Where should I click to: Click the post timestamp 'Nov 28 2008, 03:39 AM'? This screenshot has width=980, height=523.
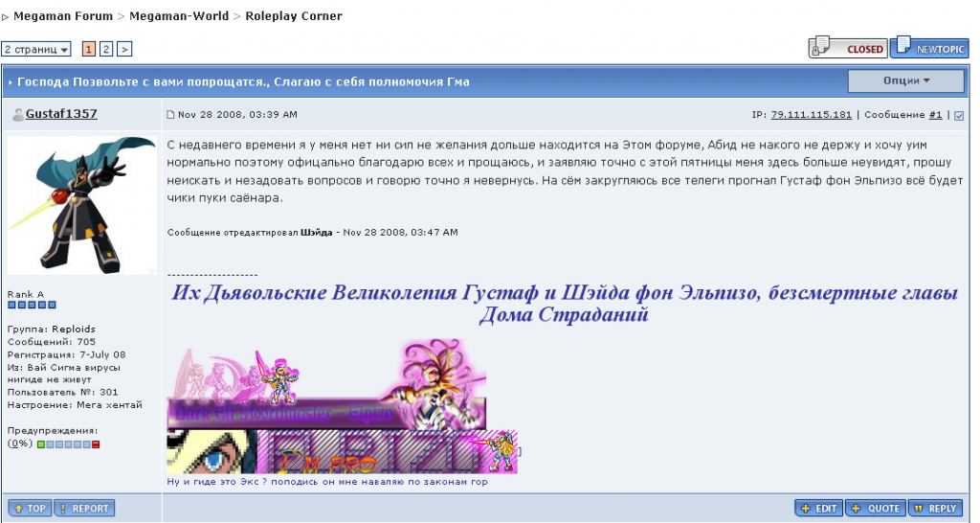(x=237, y=115)
